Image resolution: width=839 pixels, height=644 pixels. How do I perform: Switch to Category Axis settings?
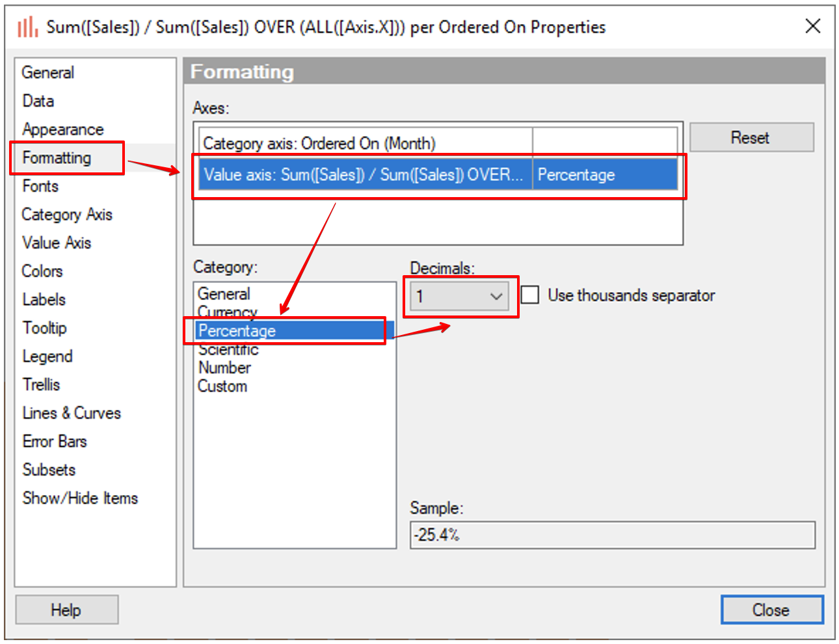point(67,215)
